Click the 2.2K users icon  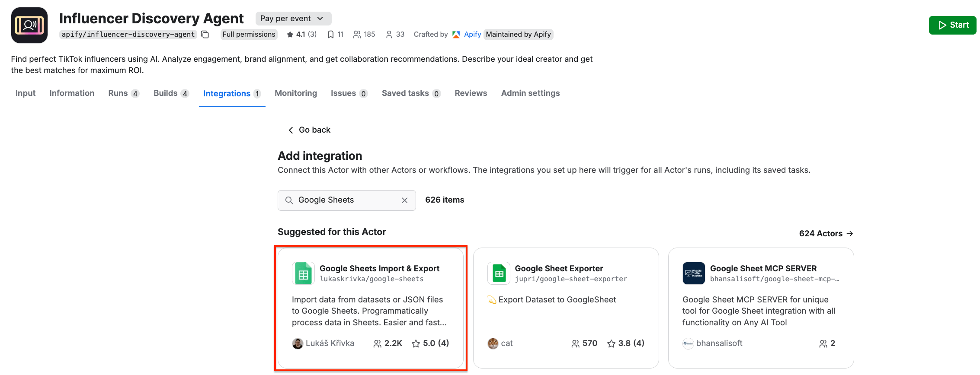click(378, 343)
